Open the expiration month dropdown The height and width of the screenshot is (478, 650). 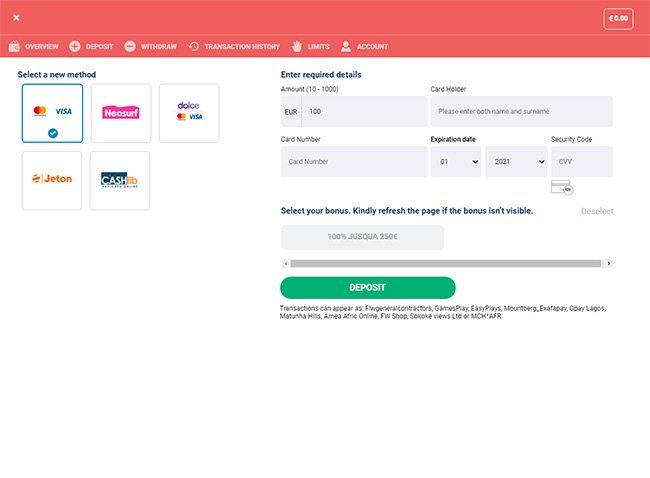tap(456, 161)
